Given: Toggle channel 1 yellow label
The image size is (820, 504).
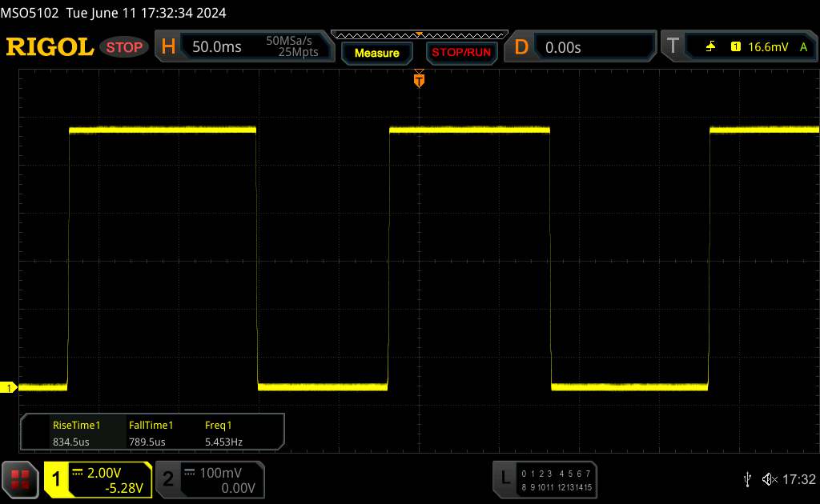Looking at the screenshot, I should pyautogui.click(x=56, y=479).
